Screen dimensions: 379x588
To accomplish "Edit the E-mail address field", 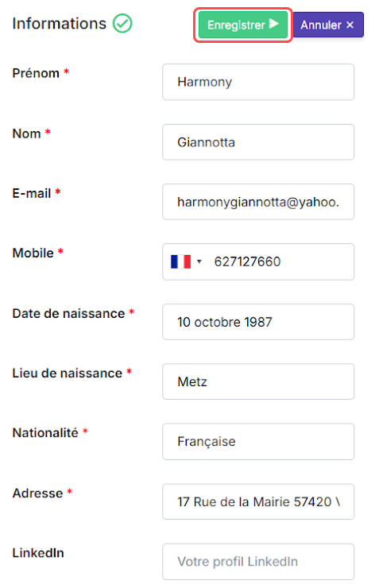I will coord(258,202).
